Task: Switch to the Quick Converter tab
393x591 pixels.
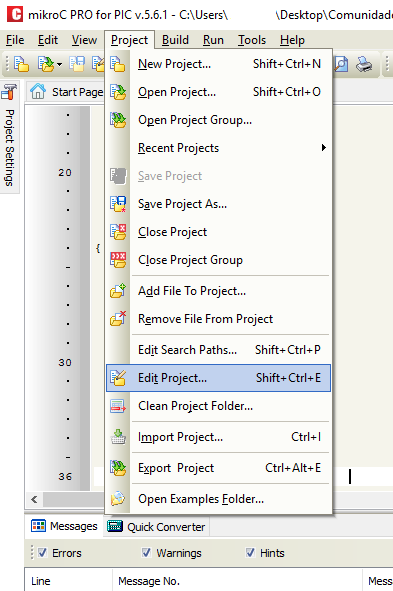Action: [156, 527]
